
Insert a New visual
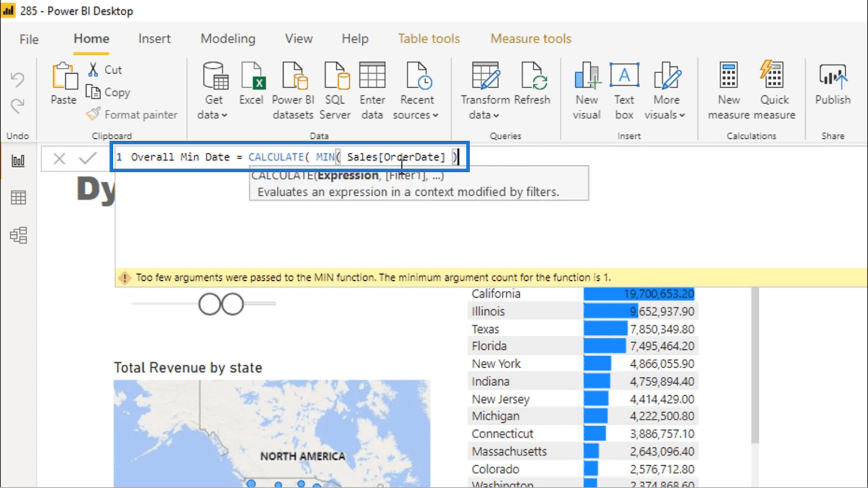(587, 91)
